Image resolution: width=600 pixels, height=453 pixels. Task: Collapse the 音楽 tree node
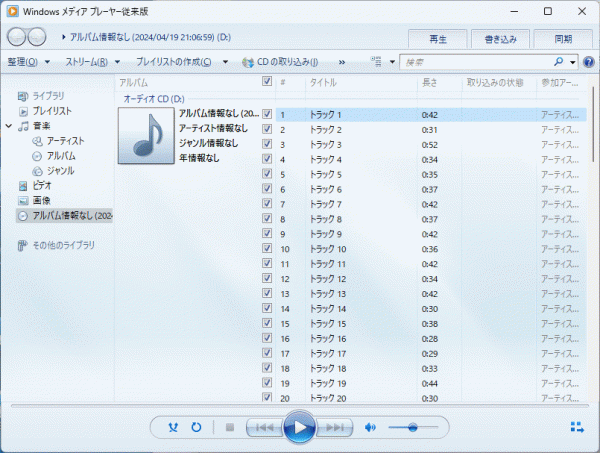[x=9, y=126]
